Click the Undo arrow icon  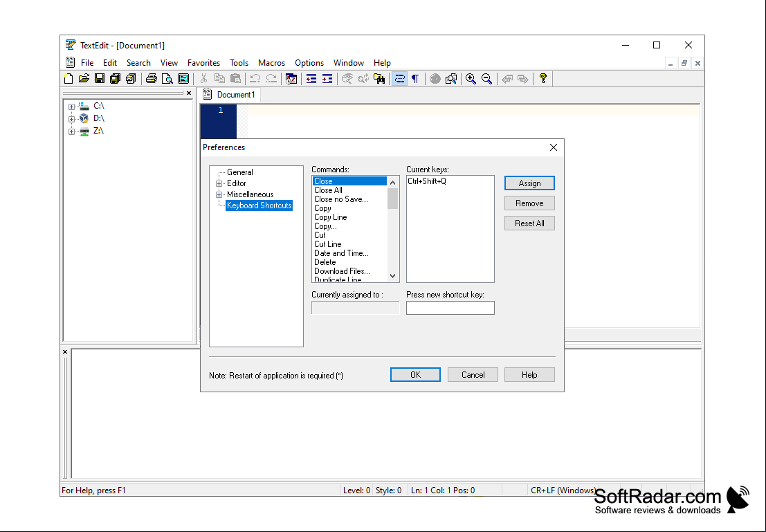[x=255, y=79]
